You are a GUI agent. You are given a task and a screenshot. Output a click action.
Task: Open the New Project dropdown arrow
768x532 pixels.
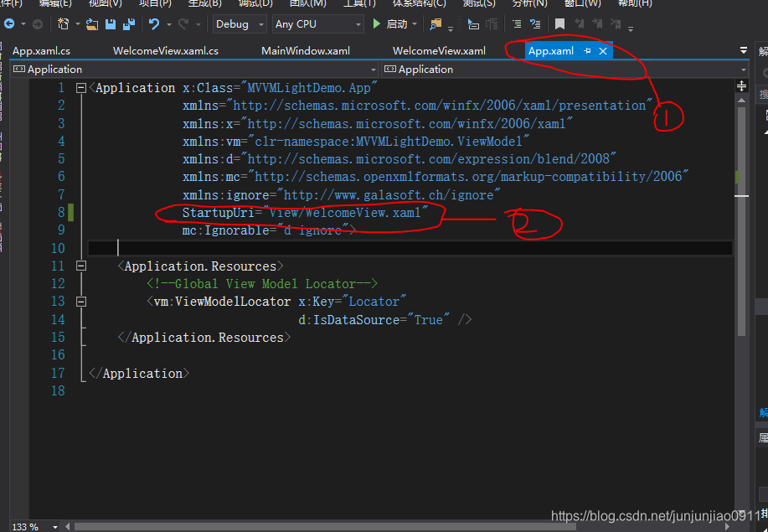[x=77, y=24]
